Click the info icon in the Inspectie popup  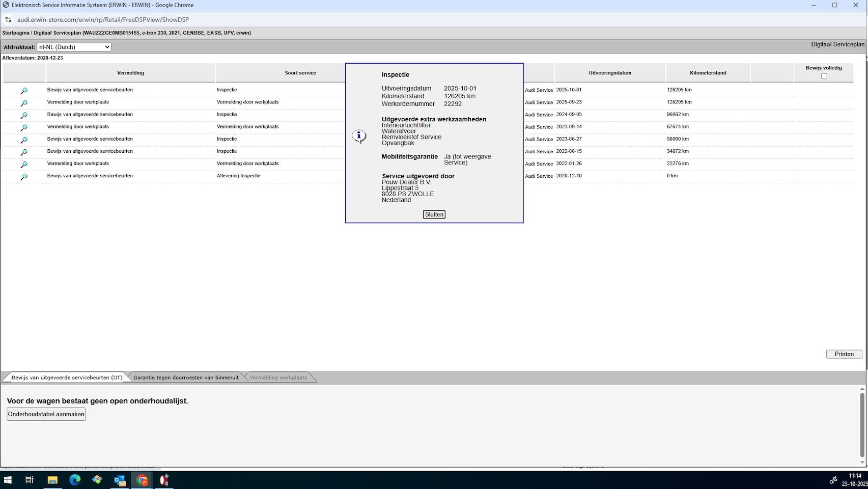coord(359,136)
